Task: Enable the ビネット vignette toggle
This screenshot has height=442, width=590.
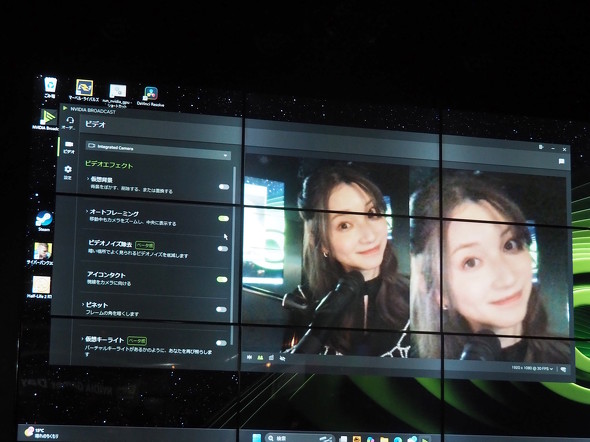Action: click(221, 309)
